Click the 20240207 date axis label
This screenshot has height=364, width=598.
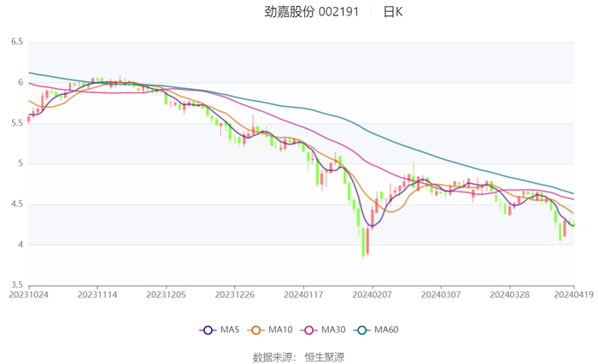tap(372, 294)
